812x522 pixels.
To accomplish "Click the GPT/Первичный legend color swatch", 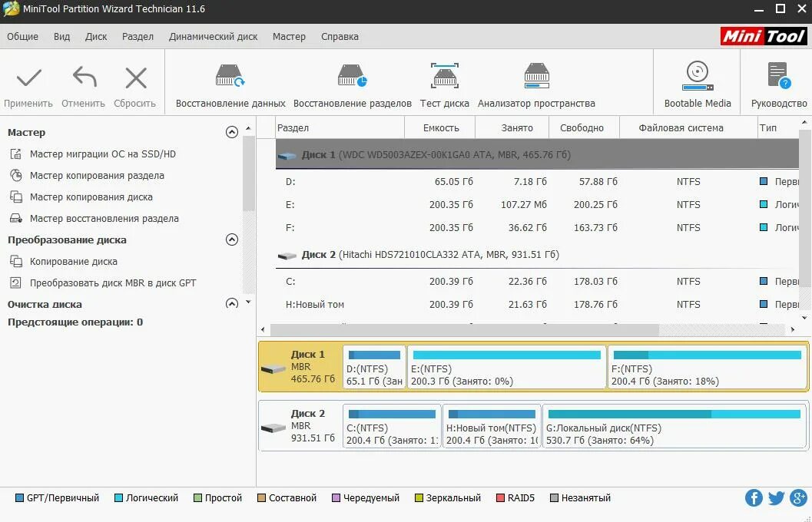I will [19, 498].
